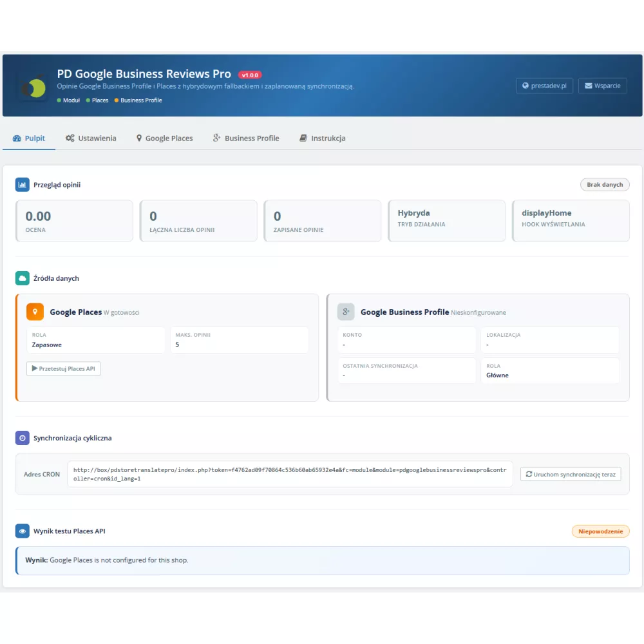Click the PD Google Business Reviews Pro title
Viewport: 644px width, 644px height.
(x=144, y=74)
